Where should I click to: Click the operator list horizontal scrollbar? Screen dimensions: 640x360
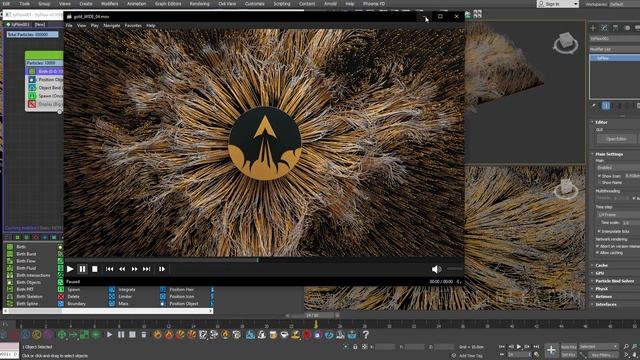(x=108, y=311)
